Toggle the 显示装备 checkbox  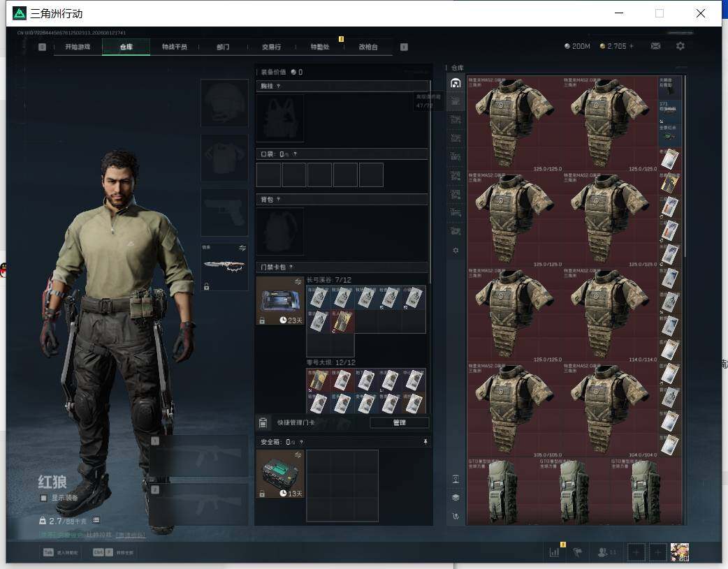click(x=43, y=498)
